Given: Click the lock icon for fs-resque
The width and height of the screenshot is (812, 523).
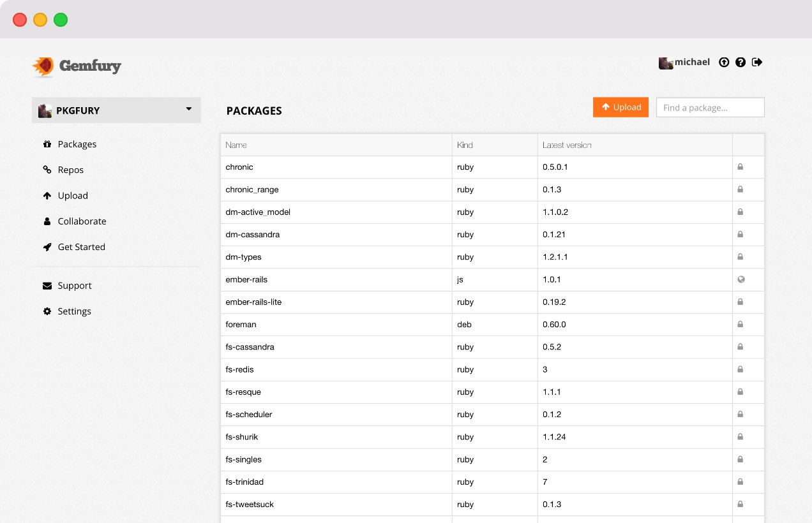Looking at the screenshot, I should [741, 392].
